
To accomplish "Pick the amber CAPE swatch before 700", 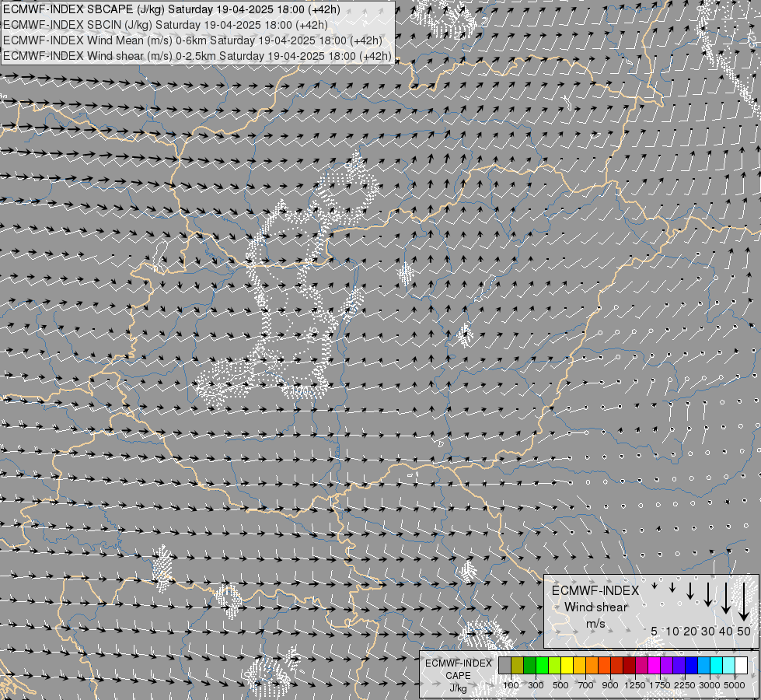I will [x=579, y=666].
